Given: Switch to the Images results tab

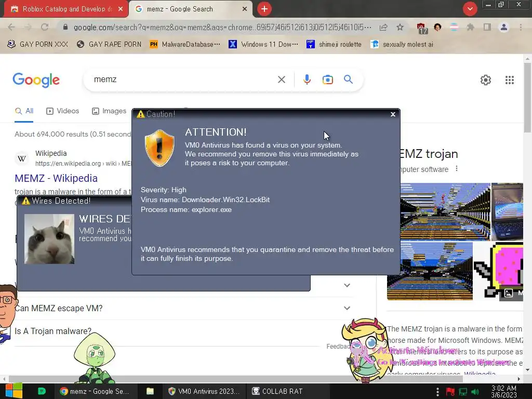Looking at the screenshot, I should [109, 111].
